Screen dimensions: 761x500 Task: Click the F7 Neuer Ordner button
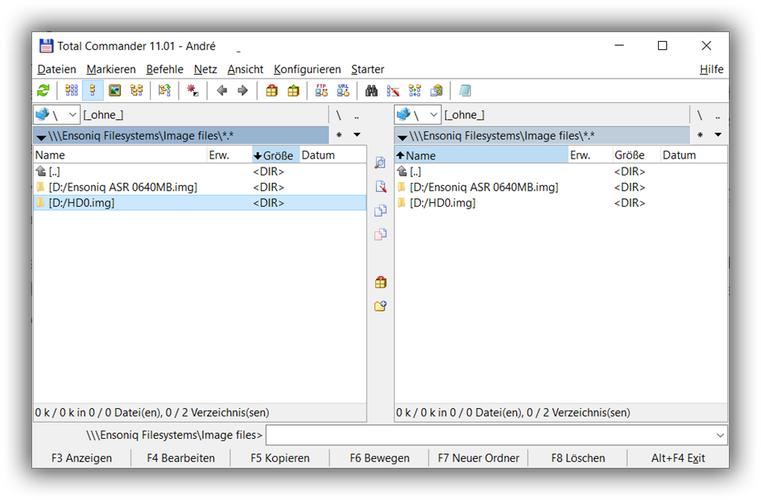[479, 458]
